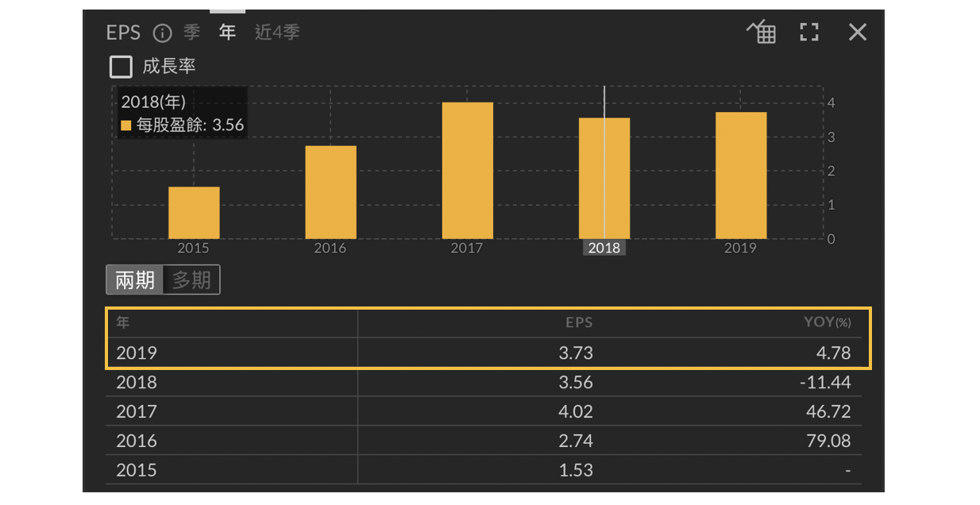Click the 2019 bar in chart
This screenshot has width=980, height=505.
click(741, 175)
